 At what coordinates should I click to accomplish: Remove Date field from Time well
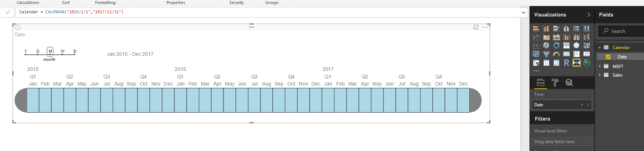pos(588,105)
